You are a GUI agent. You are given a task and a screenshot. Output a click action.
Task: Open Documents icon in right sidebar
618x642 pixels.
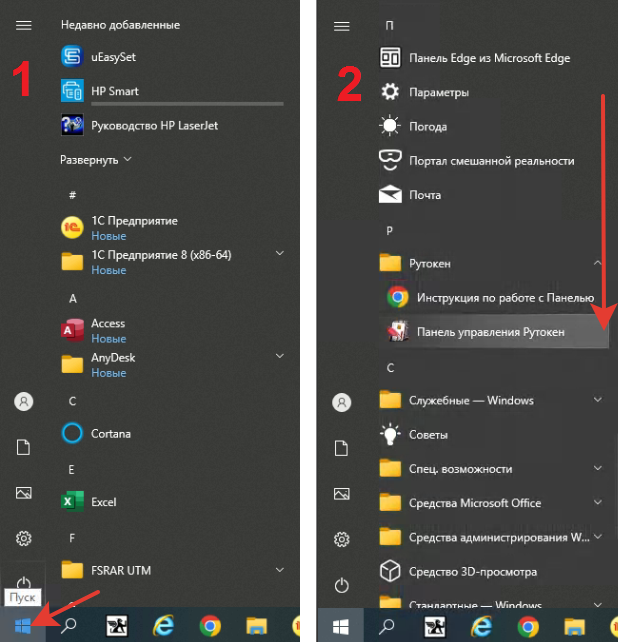pos(341,448)
